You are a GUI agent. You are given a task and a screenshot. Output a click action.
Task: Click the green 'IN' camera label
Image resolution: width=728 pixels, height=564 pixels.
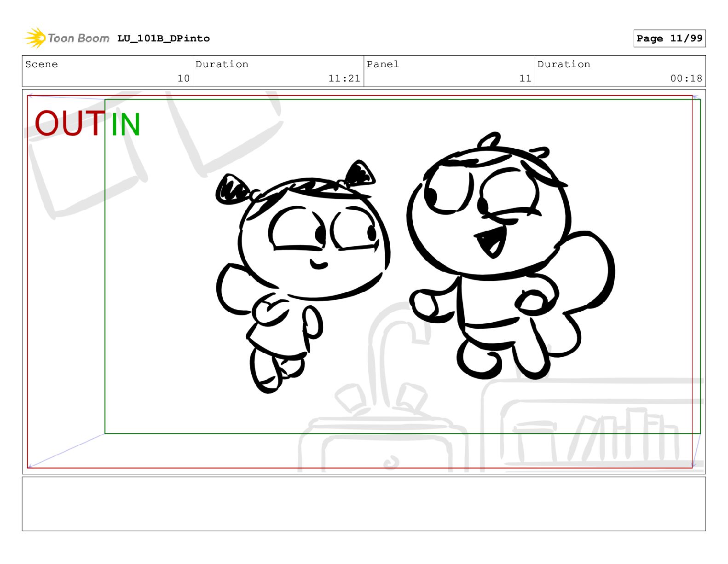tap(126, 124)
